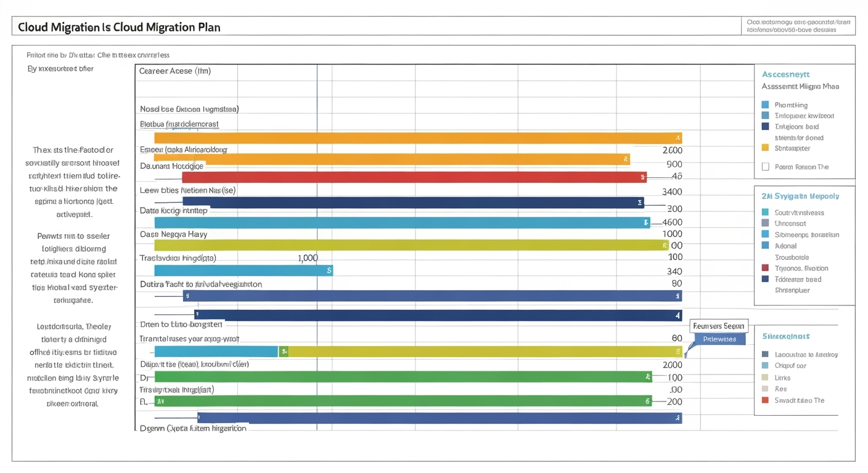
Task: Click the pale green swatch next to "Lirrks"
Action: [x=766, y=377]
